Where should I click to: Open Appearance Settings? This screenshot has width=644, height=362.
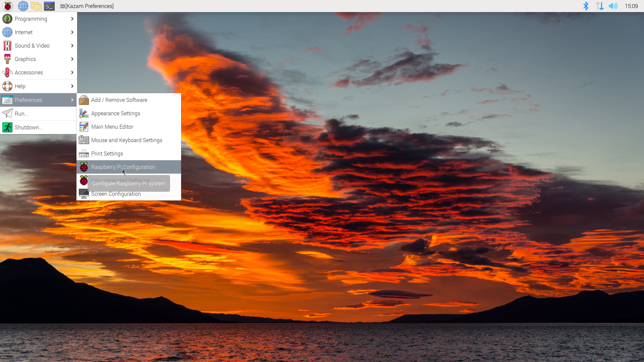(129, 113)
